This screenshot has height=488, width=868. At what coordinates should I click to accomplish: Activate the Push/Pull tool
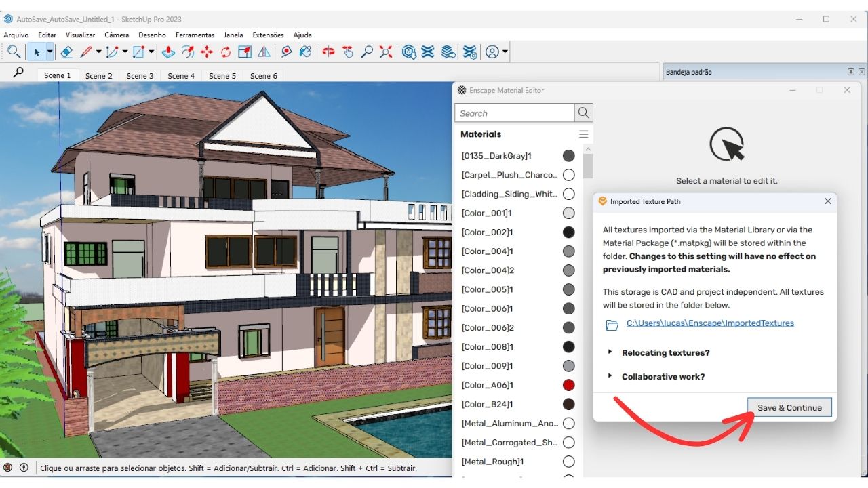pyautogui.click(x=169, y=52)
